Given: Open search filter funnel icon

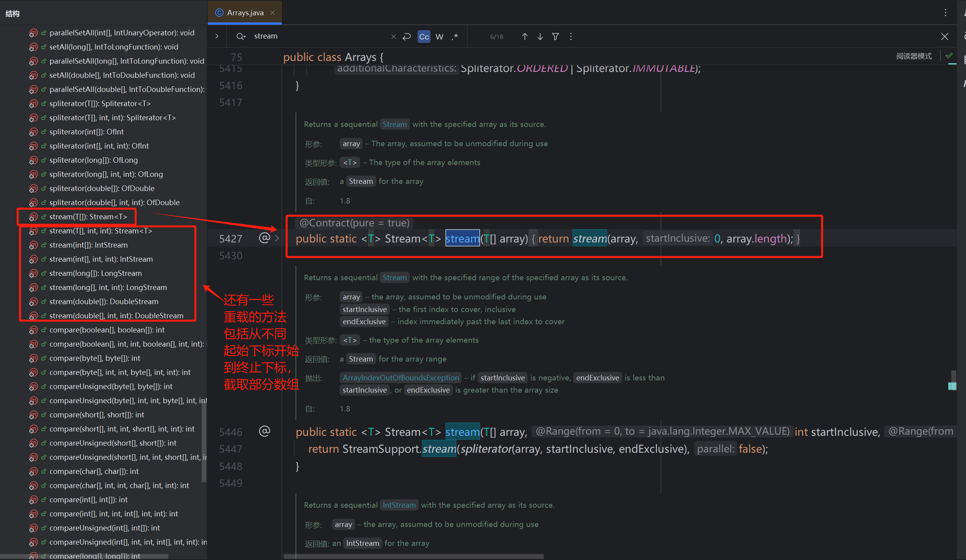Looking at the screenshot, I should coord(555,37).
